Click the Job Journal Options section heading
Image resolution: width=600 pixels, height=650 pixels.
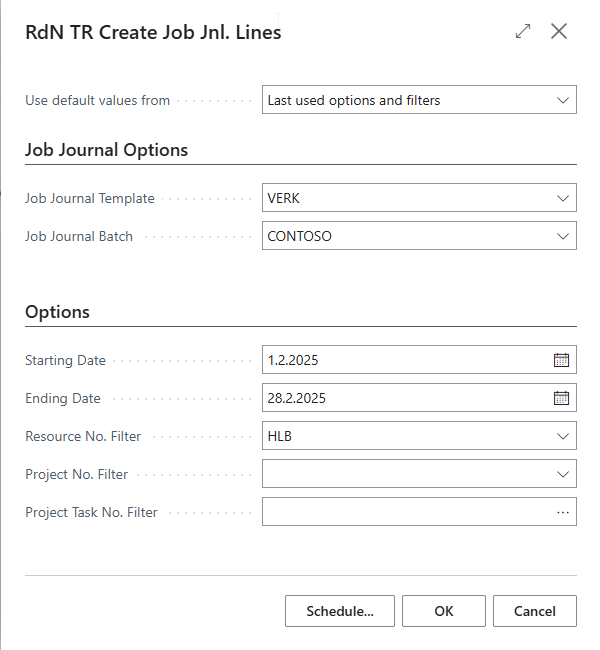pyautogui.click(x=106, y=150)
